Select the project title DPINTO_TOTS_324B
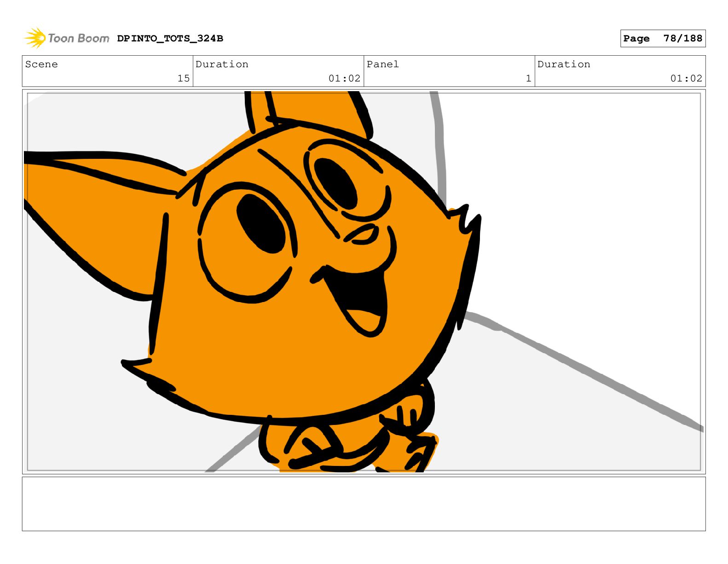Image resolution: width=728 pixels, height=564 pixels. coord(170,39)
